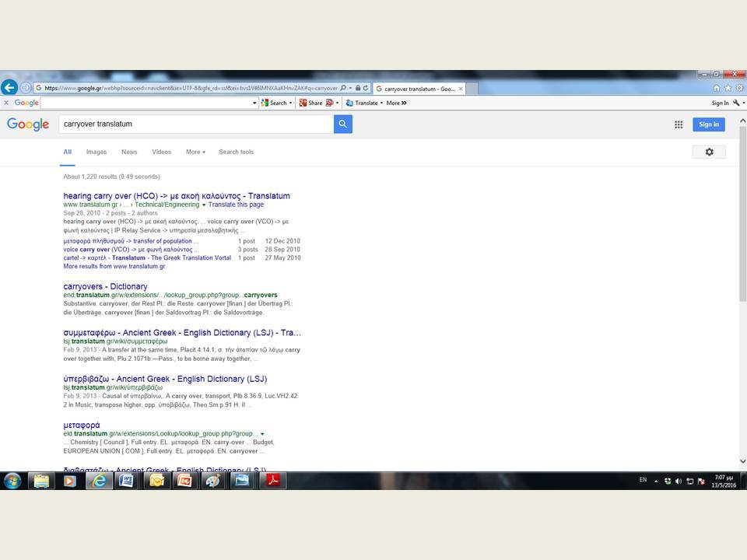Open the συμμεταφέρω LSJ dictionary result

click(x=182, y=332)
